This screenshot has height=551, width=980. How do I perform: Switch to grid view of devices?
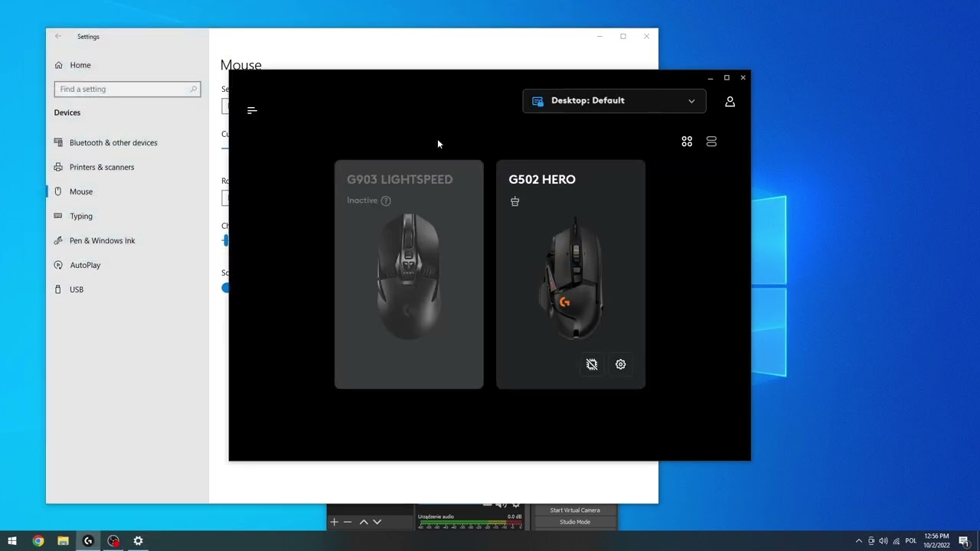pos(687,142)
